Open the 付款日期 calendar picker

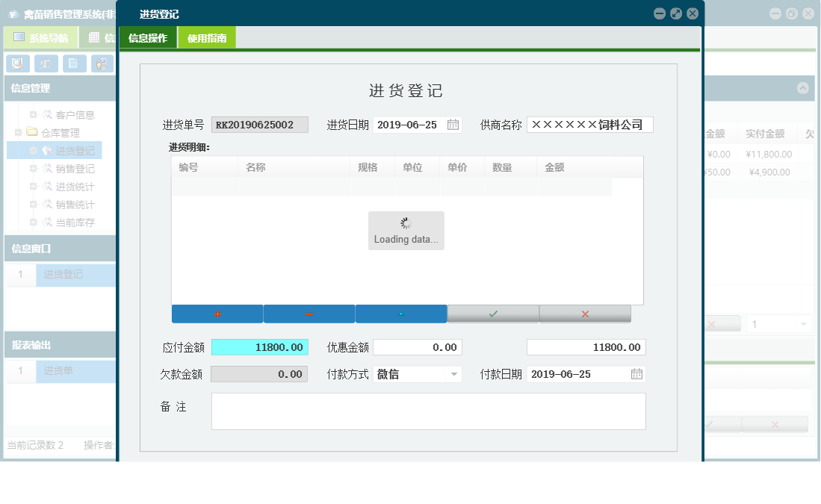point(636,374)
